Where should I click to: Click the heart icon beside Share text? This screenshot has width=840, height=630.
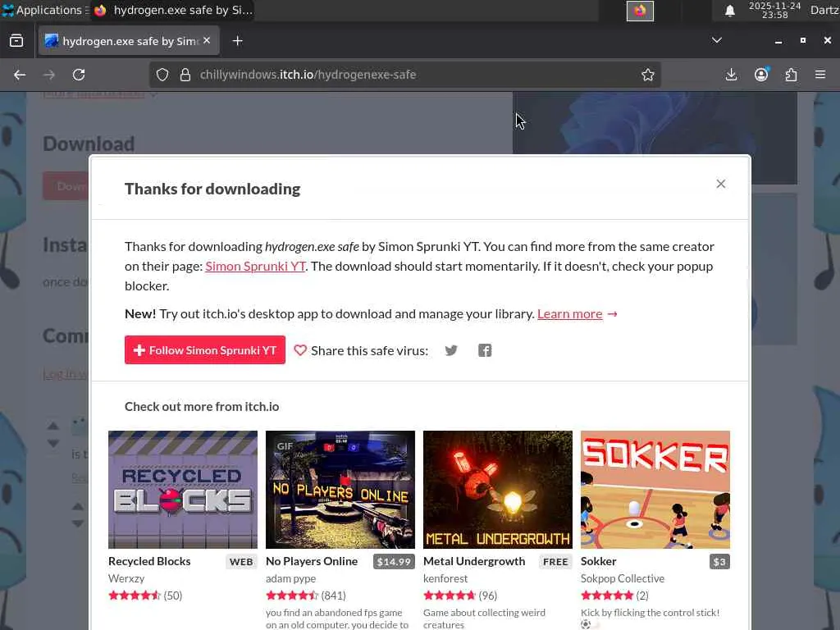[x=300, y=350]
